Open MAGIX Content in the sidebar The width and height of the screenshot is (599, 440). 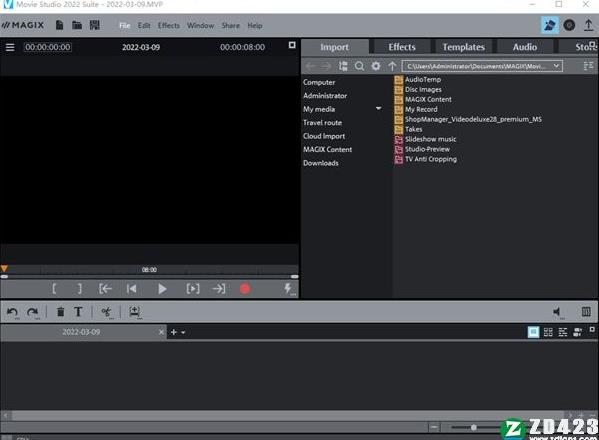tap(327, 149)
